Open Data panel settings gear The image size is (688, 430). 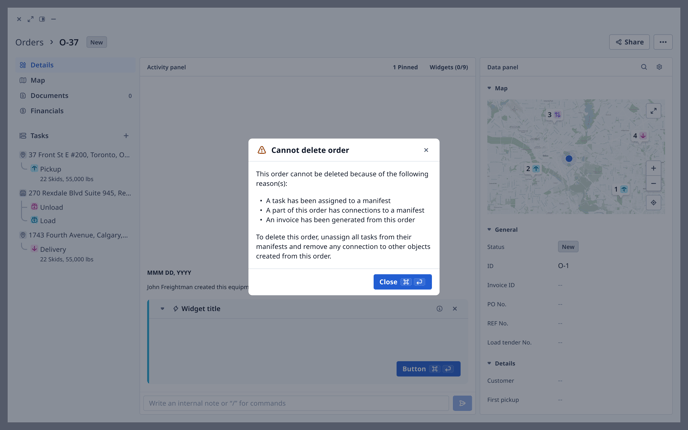tap(659, 67)
